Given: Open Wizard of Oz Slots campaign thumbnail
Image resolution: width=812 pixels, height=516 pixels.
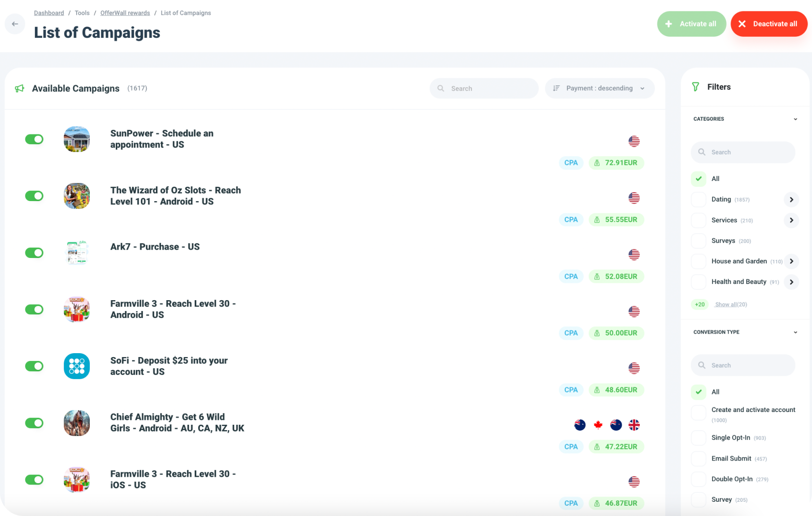Looking at the screenshot, I should click(x=77, y=196).
